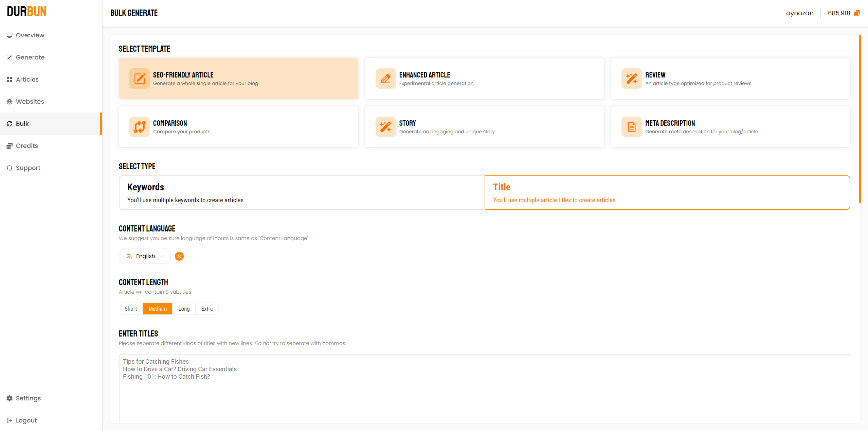Select the Title type option

(667, 193)
